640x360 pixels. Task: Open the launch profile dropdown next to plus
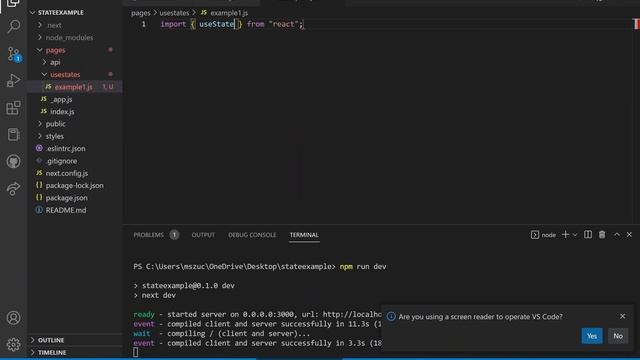(x=575, y=235)
